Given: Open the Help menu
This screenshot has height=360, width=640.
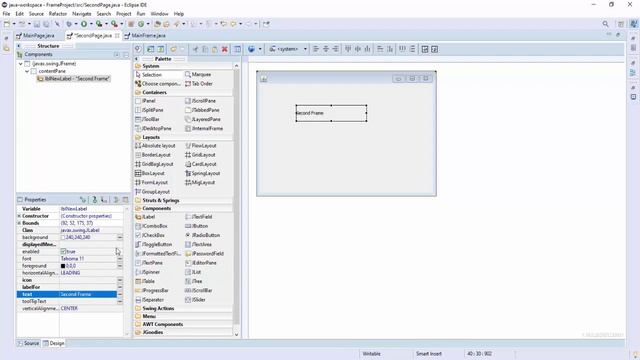Looking at the screenshot, I should coord(179,14).
